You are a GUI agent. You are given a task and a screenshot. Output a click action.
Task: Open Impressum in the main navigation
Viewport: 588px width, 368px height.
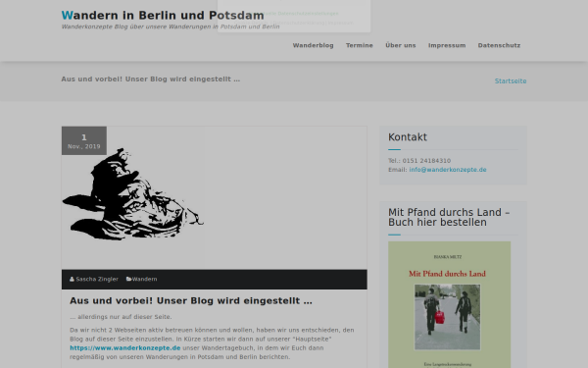(x=447, y=45)
